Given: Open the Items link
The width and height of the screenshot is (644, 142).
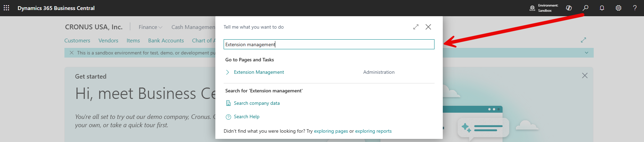Looking at the screenshot, I should 133,40.
